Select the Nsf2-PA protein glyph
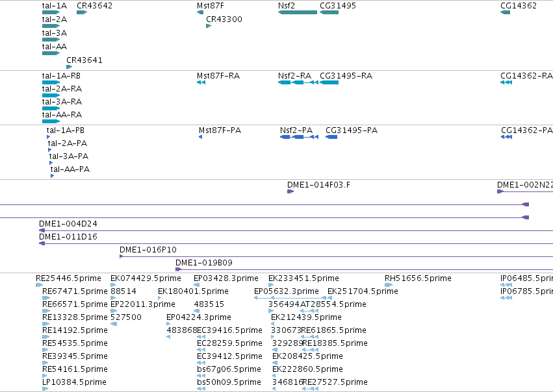Viewport: 553px width, 392px height. [299, 137]
